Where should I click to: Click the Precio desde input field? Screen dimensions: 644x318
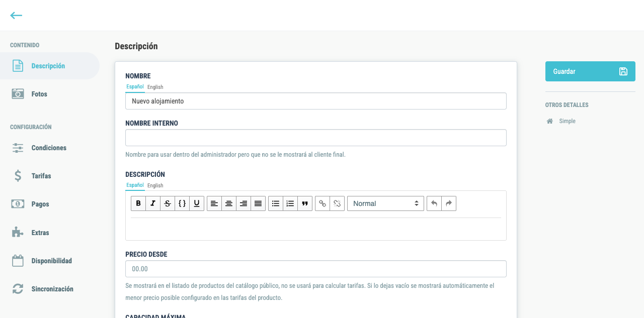click(316, 269)
